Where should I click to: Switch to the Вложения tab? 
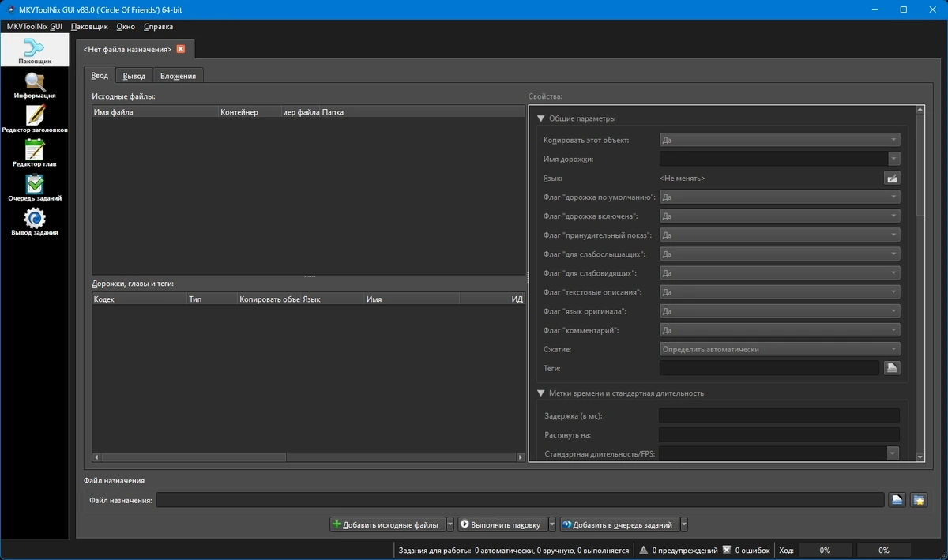(x=179, y=76)
